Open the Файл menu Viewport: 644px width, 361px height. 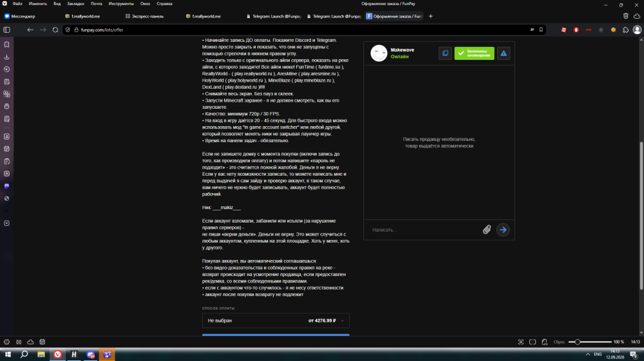pos(17,4)
